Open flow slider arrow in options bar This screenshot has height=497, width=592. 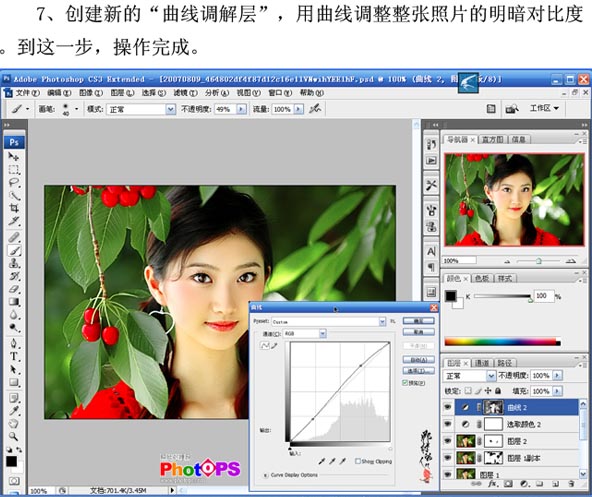coord(298,110)
